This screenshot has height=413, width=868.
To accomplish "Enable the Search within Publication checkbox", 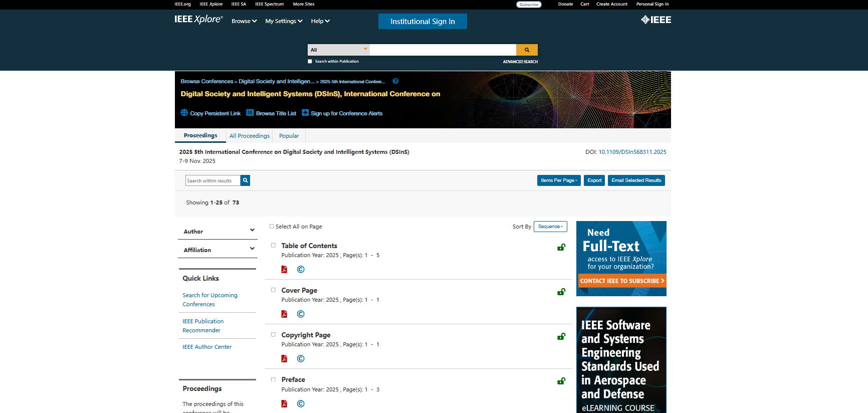I will (310, 62).
